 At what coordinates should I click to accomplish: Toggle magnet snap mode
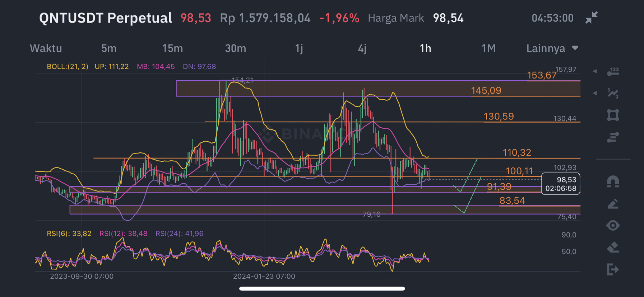613,182
